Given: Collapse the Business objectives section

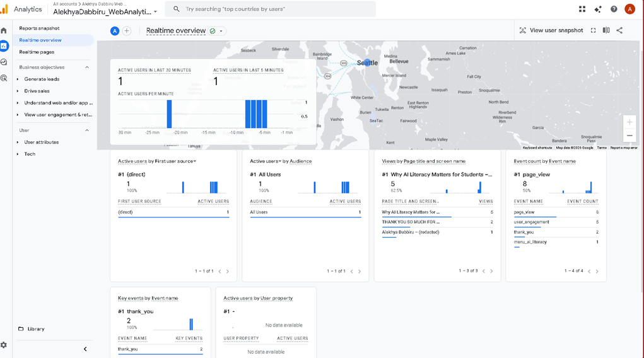Looking at the screenshot, I should 87,67.
